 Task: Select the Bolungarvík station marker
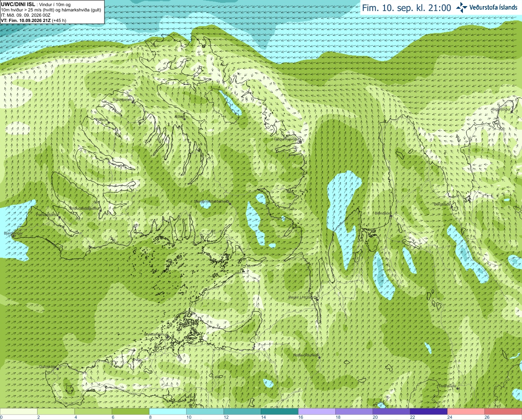[x=133, y=102]
